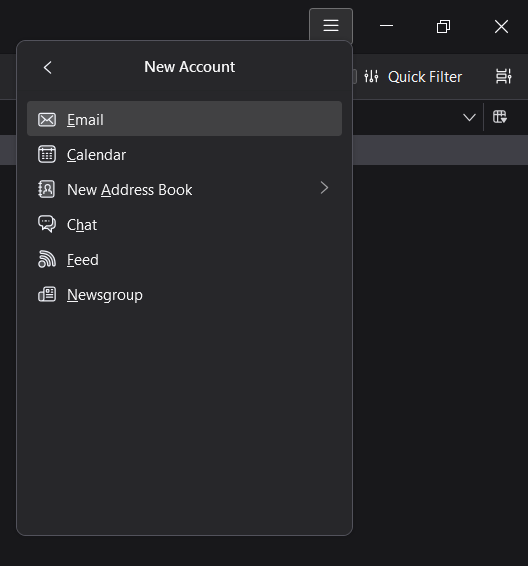Screen dimensions: 528x566
Task: Choose New Address Book entry
Action: point(184,189)
